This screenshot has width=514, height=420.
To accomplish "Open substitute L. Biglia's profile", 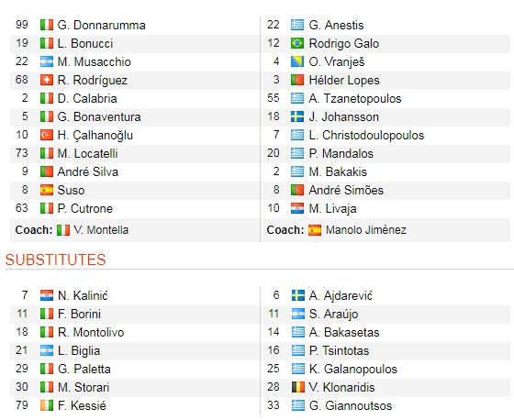I will point(79,351).
